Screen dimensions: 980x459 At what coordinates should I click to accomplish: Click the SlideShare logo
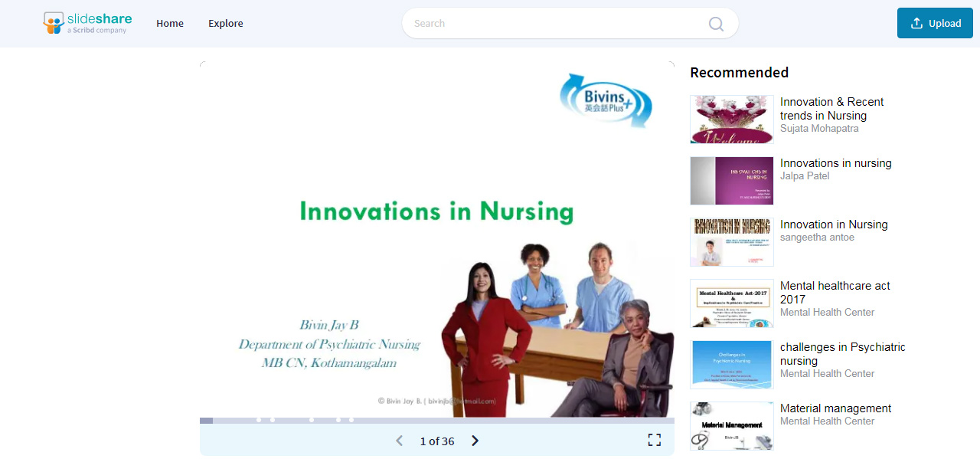(x=87, y=23)
